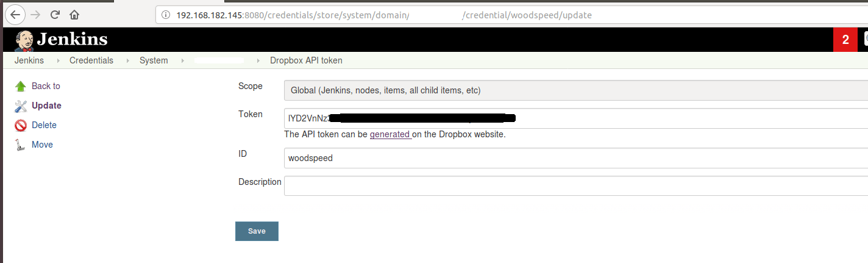This screenshot has height=263, width=868.
Task: Expand the breadcrumb arrow after Credentials
Action: click(x=128, y=60)
